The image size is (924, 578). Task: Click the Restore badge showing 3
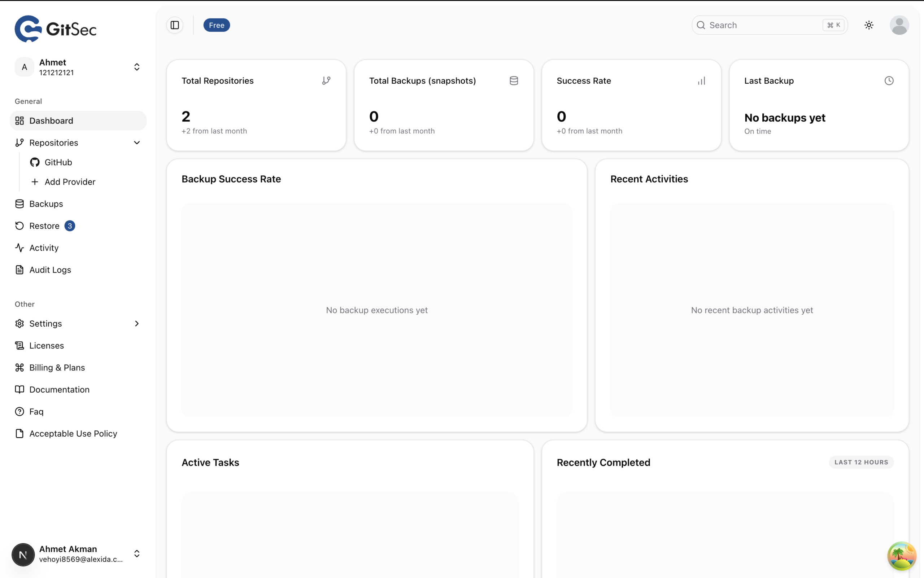point(70,226)
